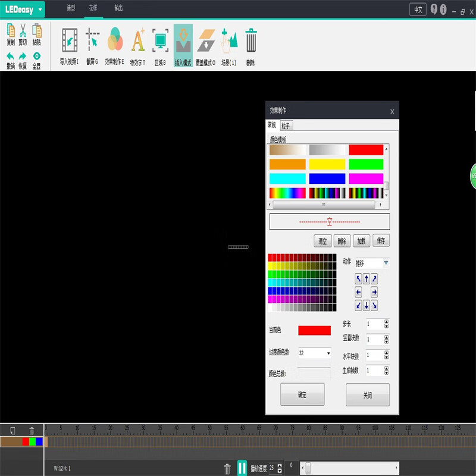Select the 截屏 screen capture tool

[x=92, y=40]
